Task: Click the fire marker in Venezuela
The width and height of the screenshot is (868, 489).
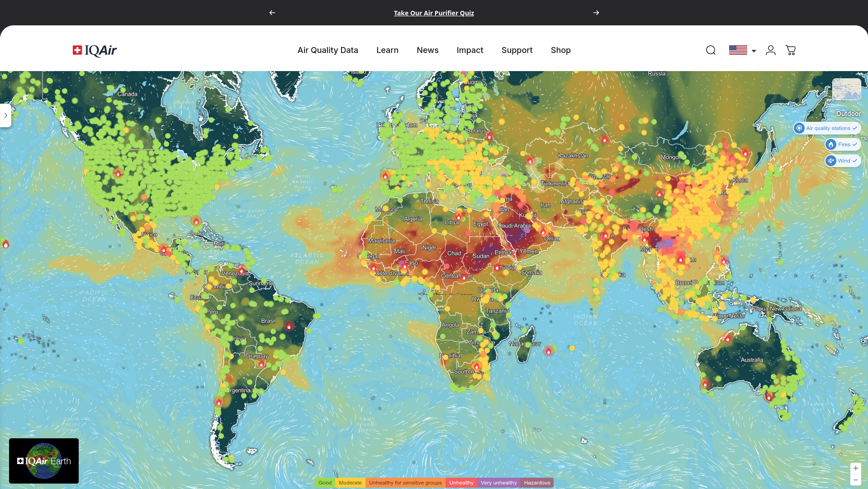Action: 241,270
